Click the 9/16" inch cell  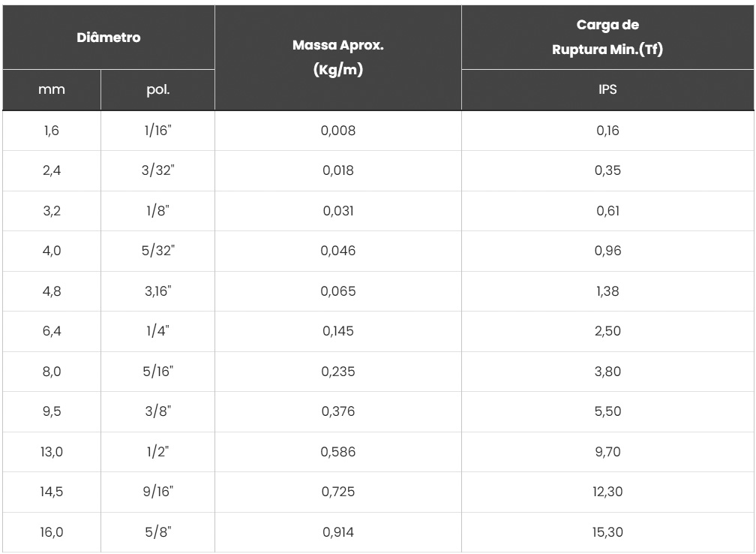pos(157,492)
